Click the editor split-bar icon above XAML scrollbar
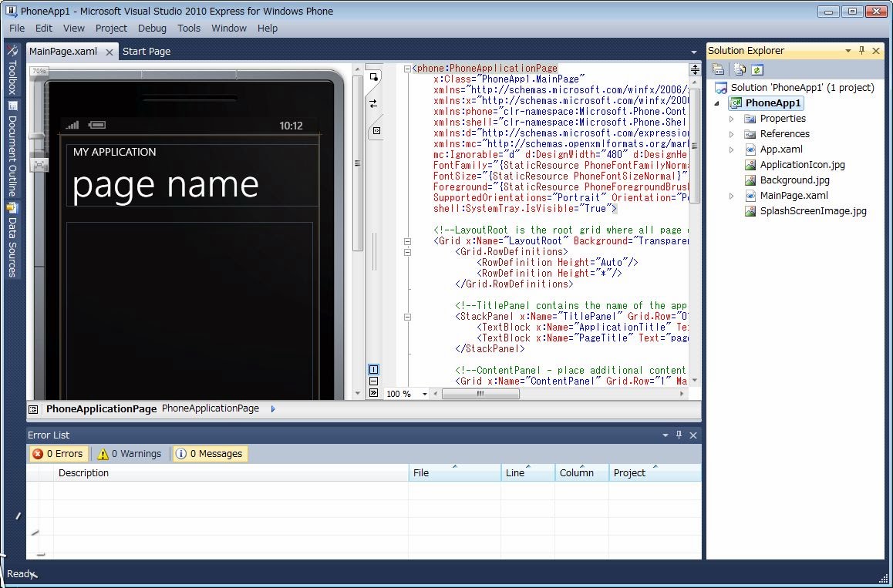The image size is (893, 588). pos(695,69)
